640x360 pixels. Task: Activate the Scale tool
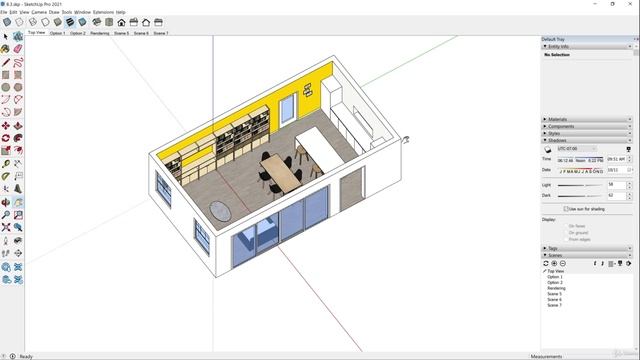tap(6, 150)
